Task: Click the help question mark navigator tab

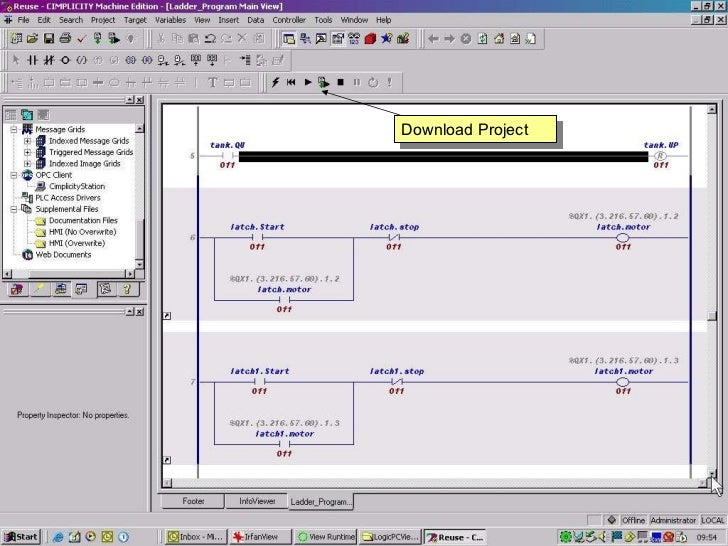Action: point(127,290)
